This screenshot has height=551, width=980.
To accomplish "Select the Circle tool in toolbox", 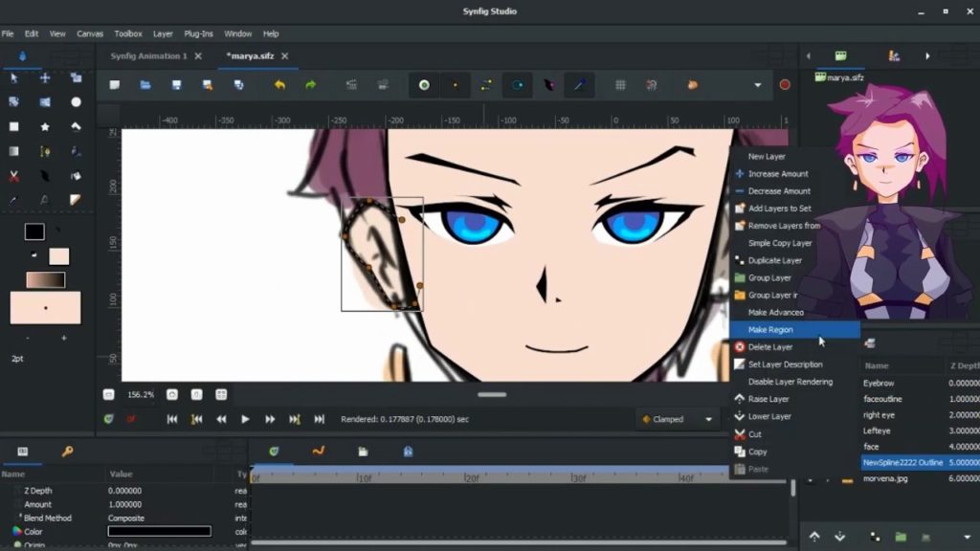I will [x=76, y=102].
